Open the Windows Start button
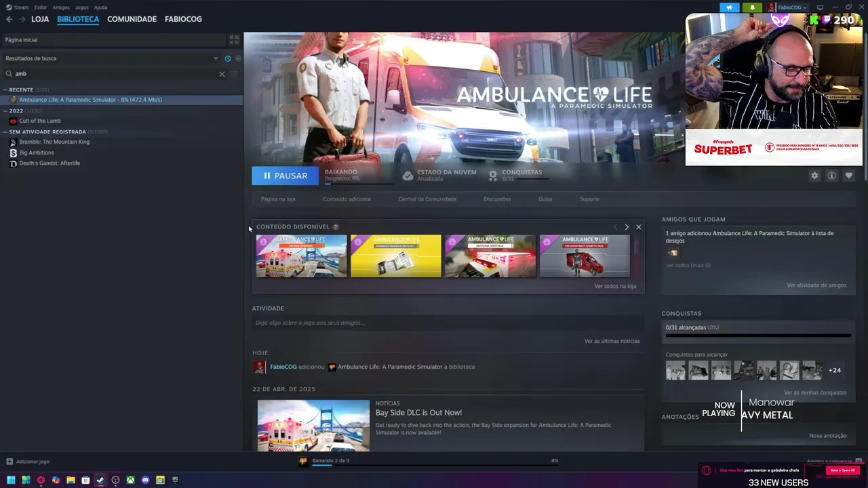Screen dimensions: 868x488 (11, 480)
